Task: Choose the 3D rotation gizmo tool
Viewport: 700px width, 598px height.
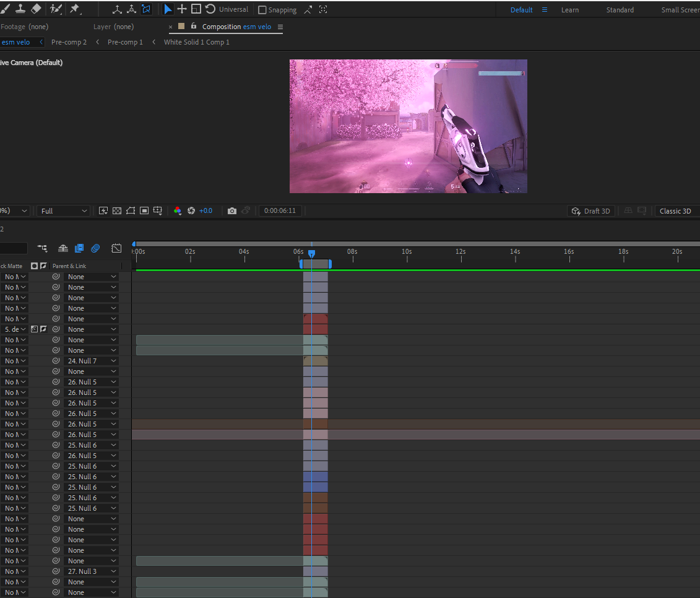Action: pyautogui.click(x=210, y=9)
